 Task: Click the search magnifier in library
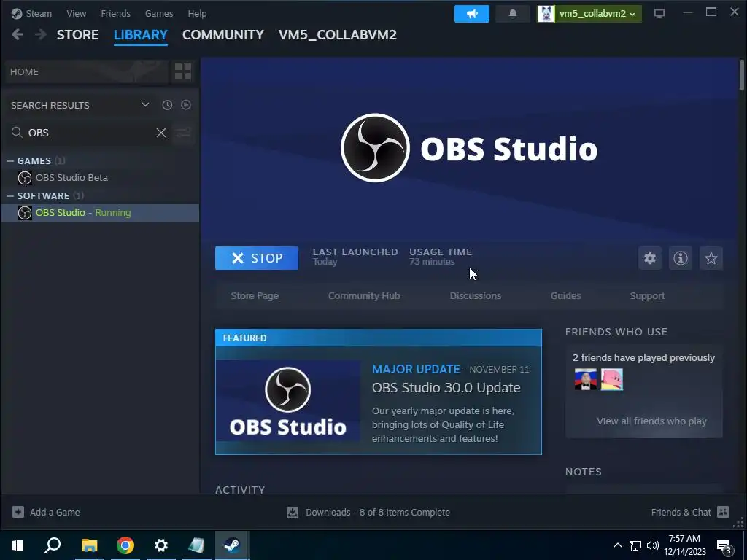18,133
